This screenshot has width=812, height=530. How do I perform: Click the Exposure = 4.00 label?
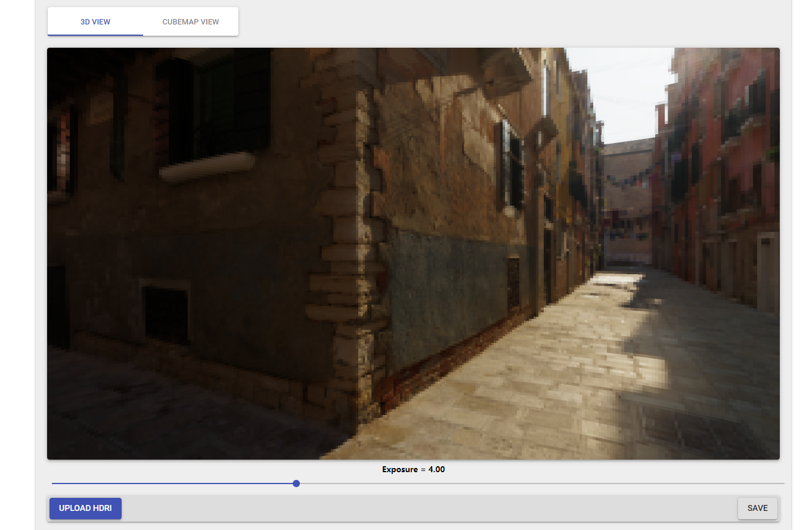413,469
